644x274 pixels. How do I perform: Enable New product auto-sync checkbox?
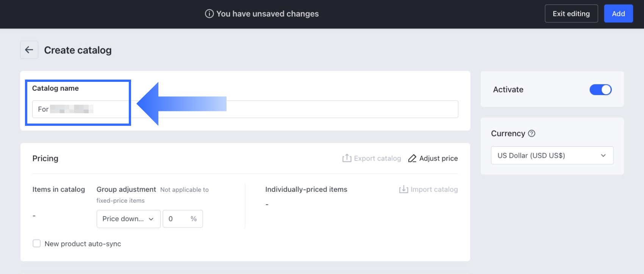(x=37, y=243)
